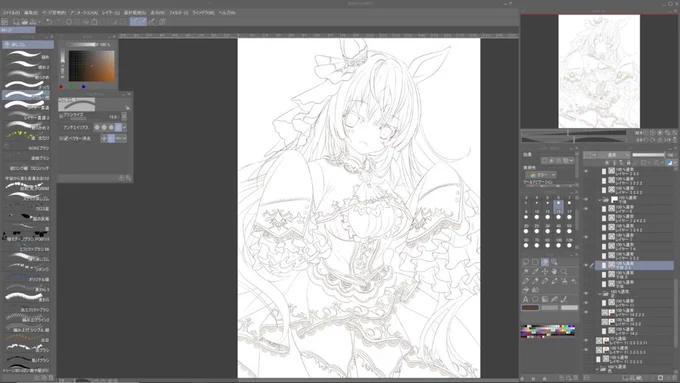
Task: Collapse the bottom-most layer folder
Action: click(x=597, y=369)
